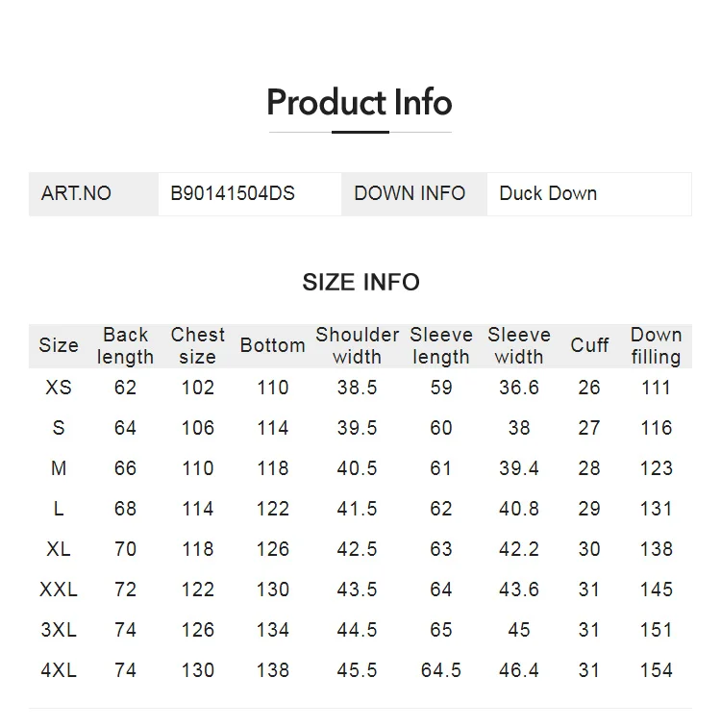Click the Back length column header
Screen dimensions: 721x728
coord(125,346)
